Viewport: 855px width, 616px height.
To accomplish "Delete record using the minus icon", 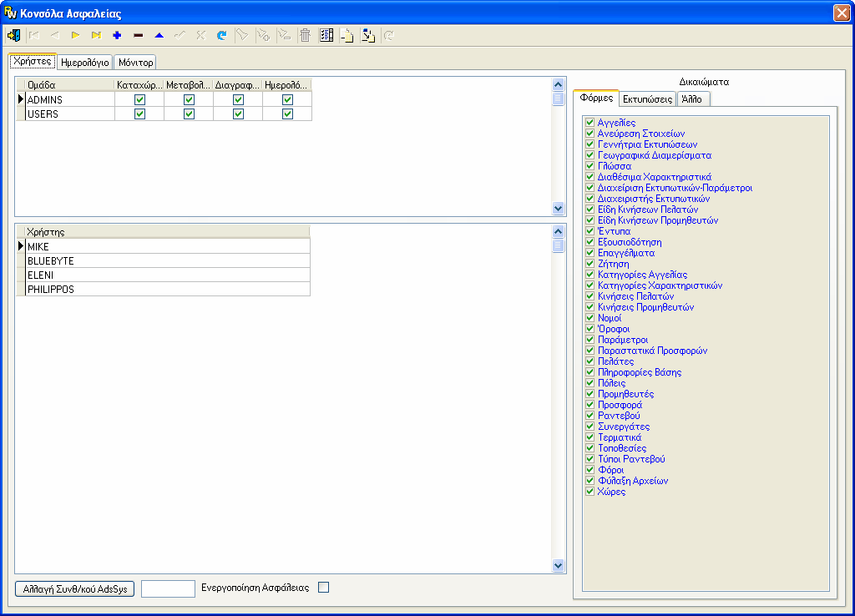I will [x=138, y=35].
